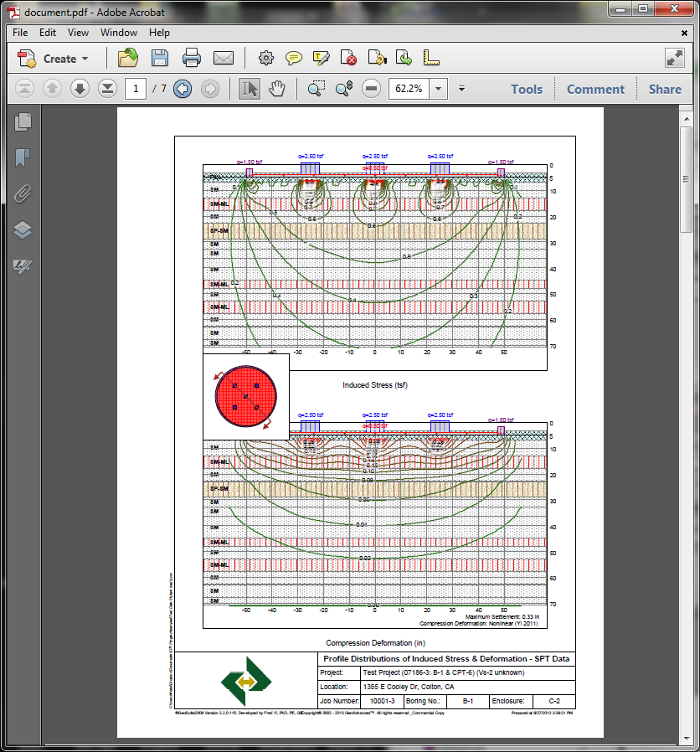Viewport: 700px width, 752px height.
Task: Activate the text selection tool
Action: (x=250, y=89)
